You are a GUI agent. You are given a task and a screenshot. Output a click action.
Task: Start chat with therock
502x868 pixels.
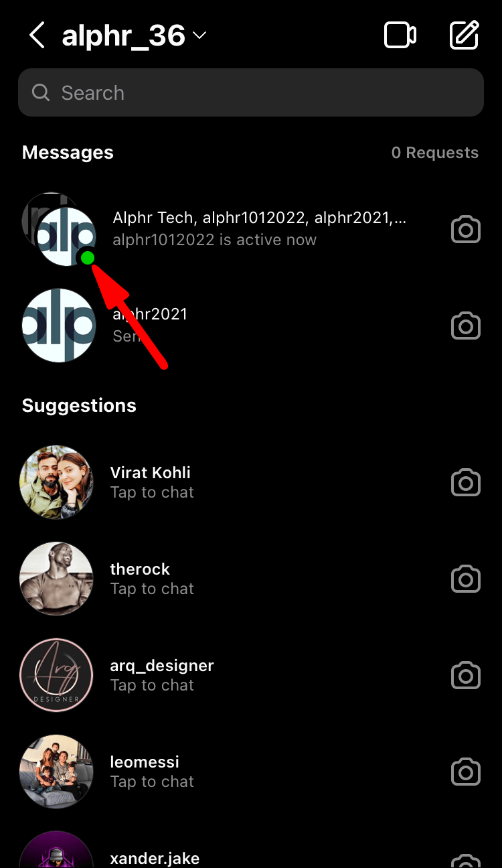[251, 579]
